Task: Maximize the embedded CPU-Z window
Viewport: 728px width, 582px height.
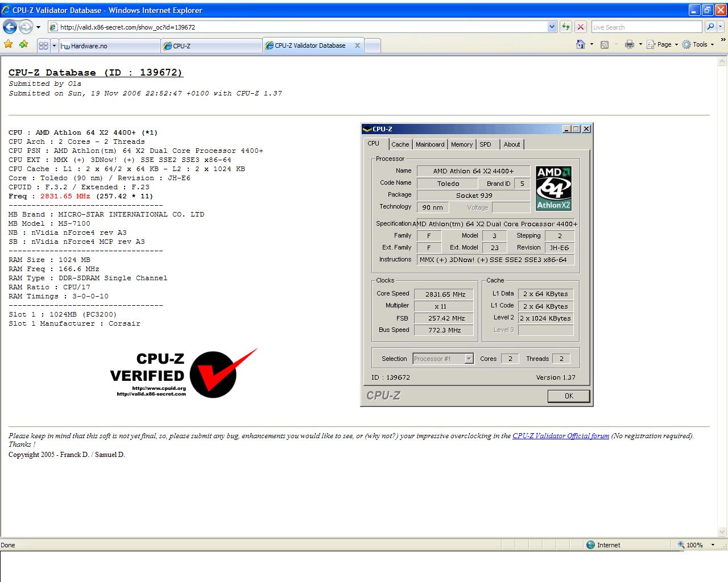Action: [576, 129]
